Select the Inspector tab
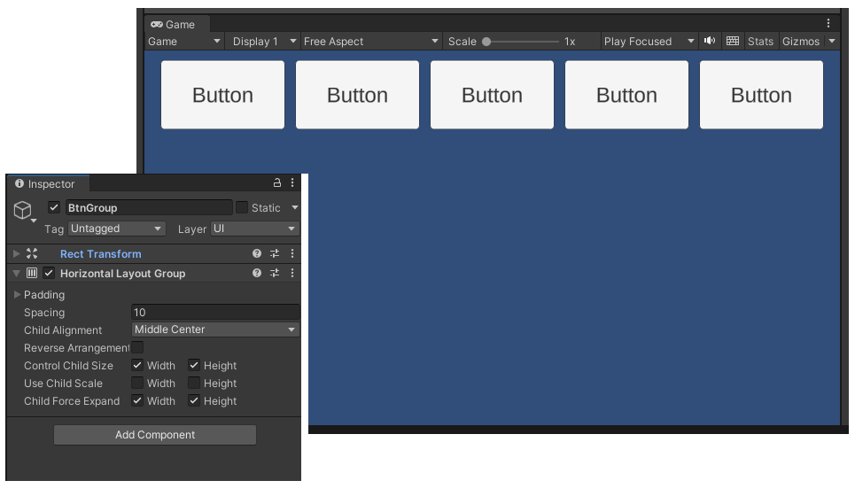The image size is (855, 504). tap(45, 184)
